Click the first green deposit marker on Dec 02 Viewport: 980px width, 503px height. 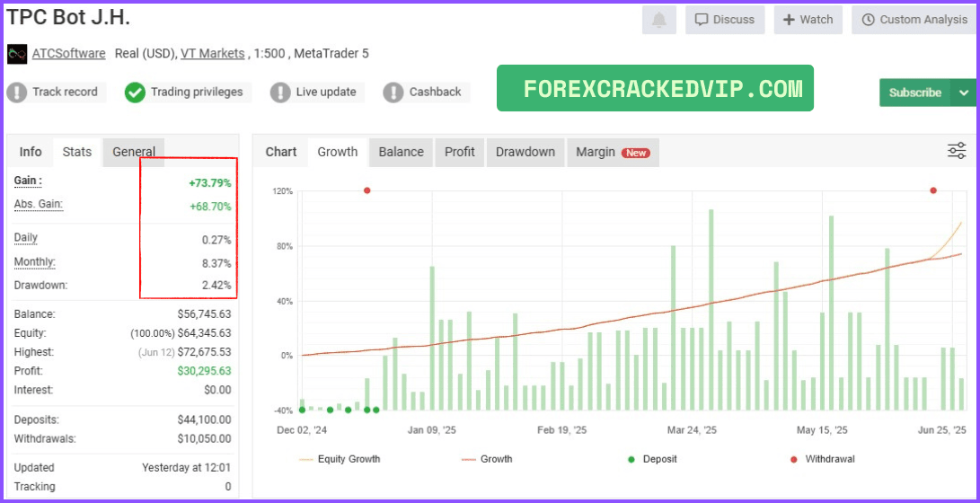click(x=303, y=410)
